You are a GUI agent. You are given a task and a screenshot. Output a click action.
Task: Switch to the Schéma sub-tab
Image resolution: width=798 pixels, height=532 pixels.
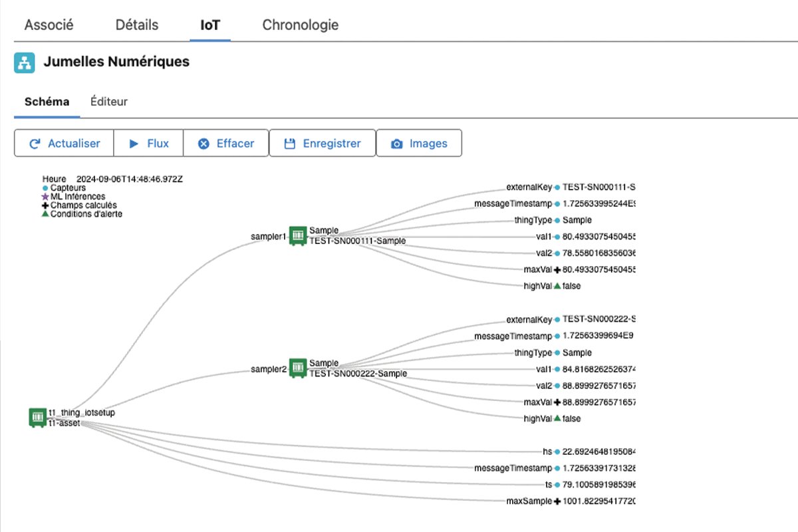47,102
